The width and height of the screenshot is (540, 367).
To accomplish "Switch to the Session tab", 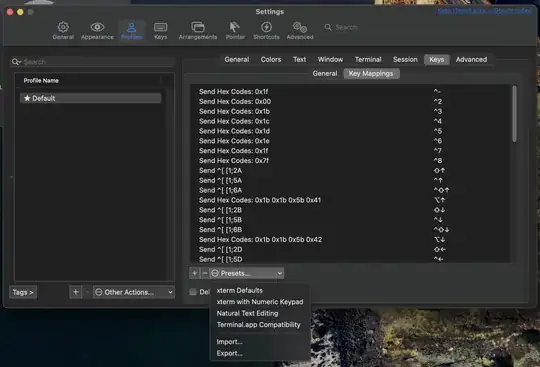I will point(405,60).
